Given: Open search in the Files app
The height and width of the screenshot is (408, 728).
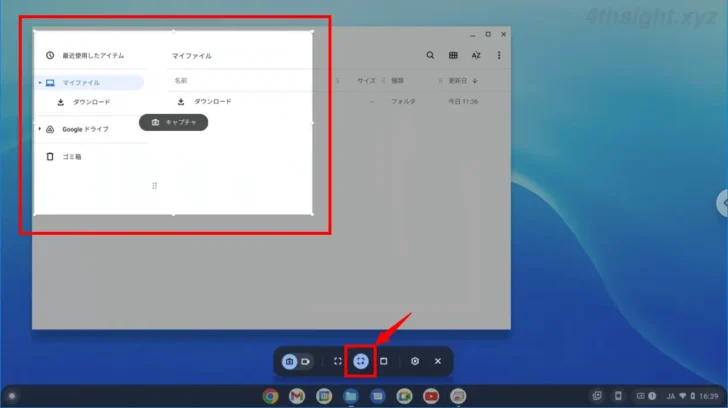Looking at the screenshot, I should coord(430,55).
